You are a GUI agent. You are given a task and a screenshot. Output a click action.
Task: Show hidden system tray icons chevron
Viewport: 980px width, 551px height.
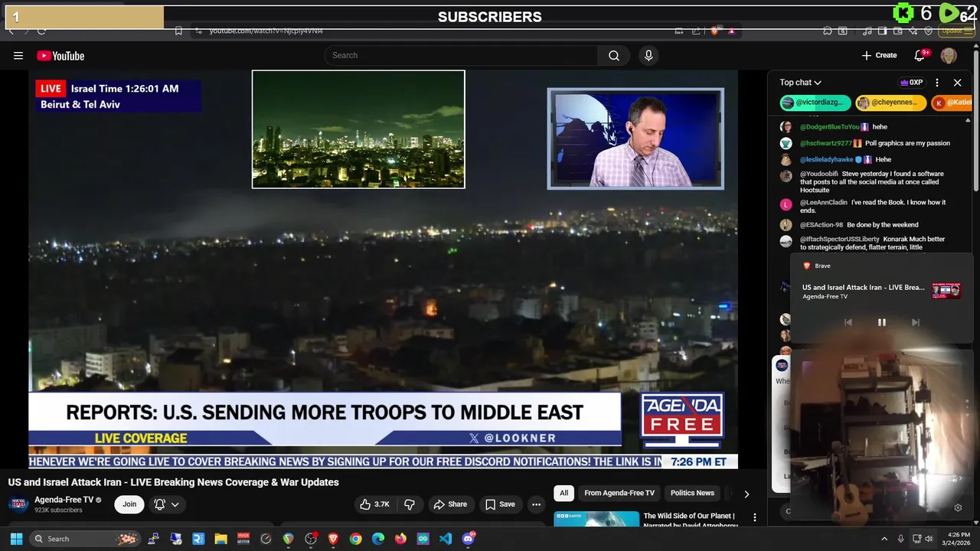(x=884, y=539)
